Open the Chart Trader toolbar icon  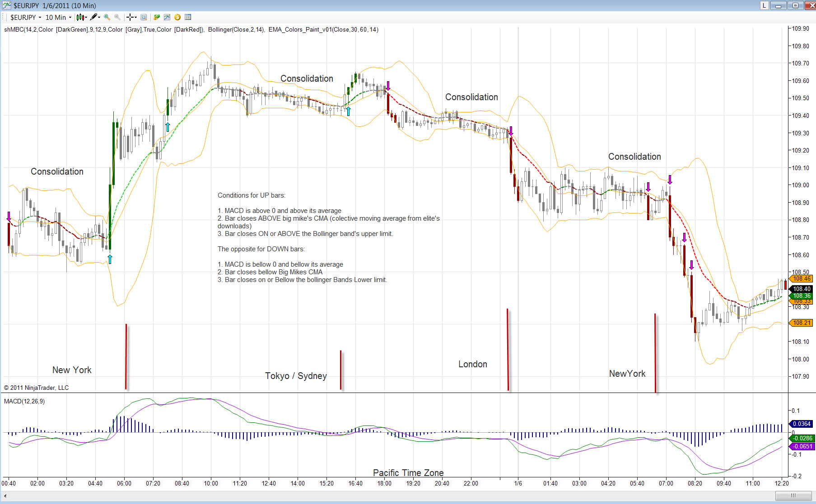[x=157, y=17]
